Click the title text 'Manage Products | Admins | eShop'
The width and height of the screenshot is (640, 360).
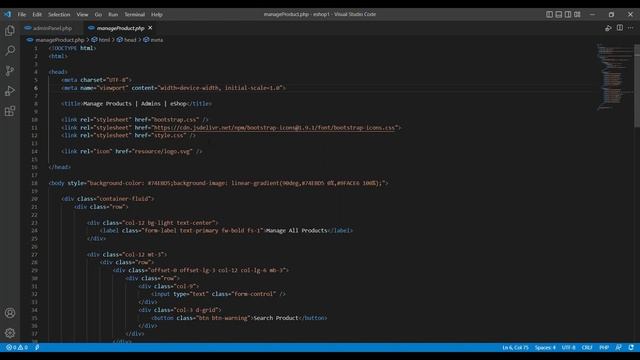click(x=135, y=104)
